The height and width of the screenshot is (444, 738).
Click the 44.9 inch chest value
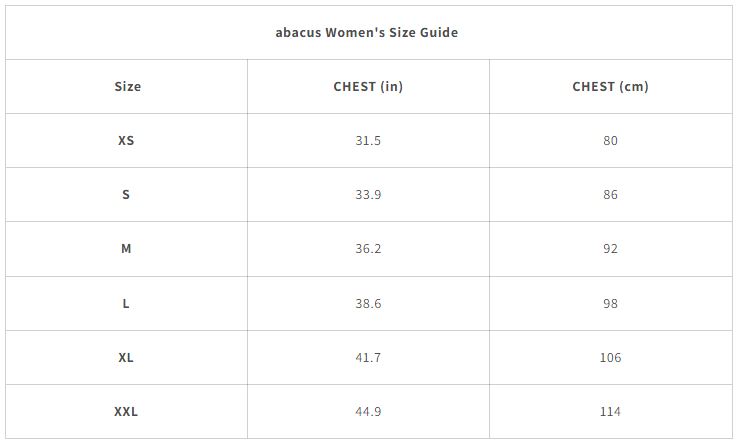tap(368, 411)
